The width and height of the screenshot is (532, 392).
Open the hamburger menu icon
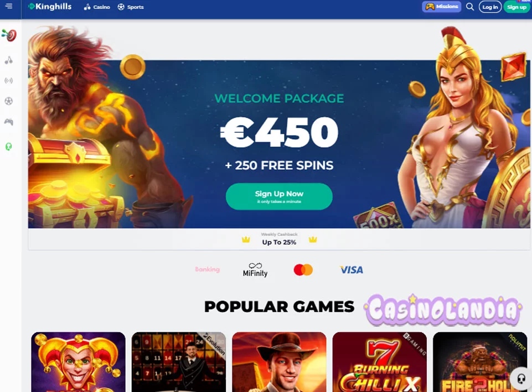coord(9,6)
